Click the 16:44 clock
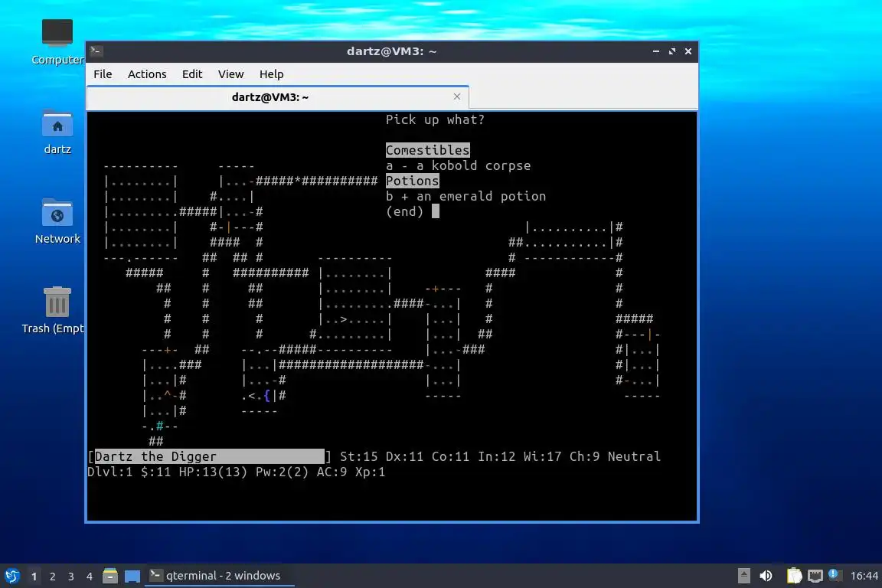 click(864, 576)
